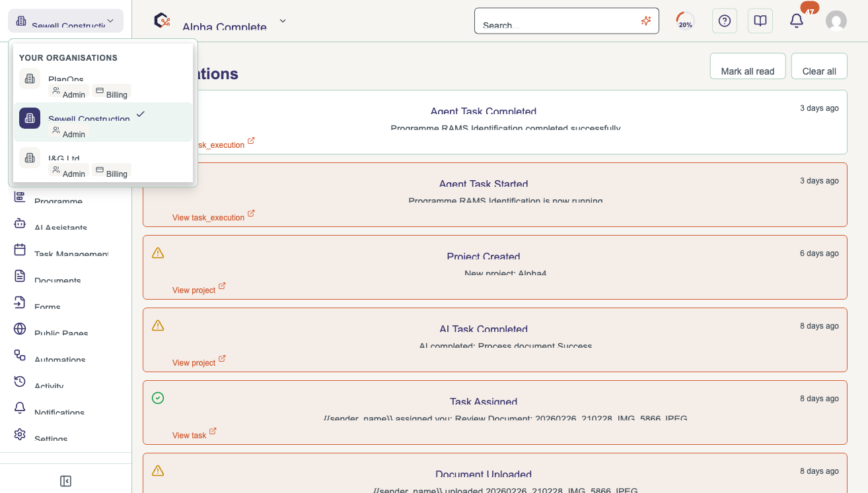Click the external link icon beside View task
The height and width of the screenshot is (493, 868).
coord(213,432)
